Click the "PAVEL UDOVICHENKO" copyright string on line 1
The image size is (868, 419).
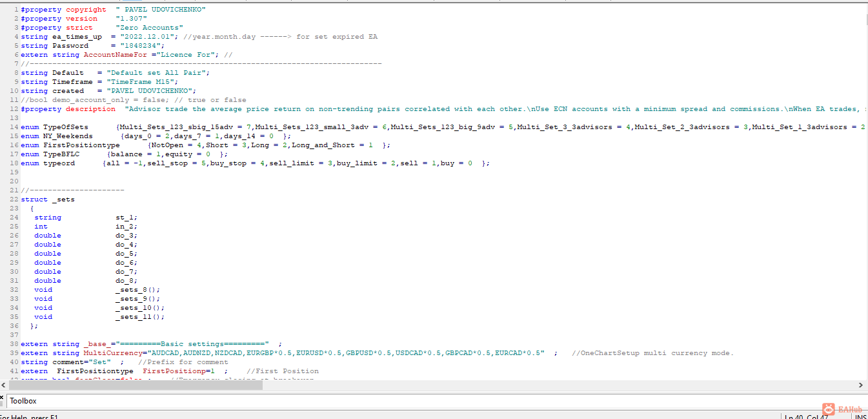161,10
